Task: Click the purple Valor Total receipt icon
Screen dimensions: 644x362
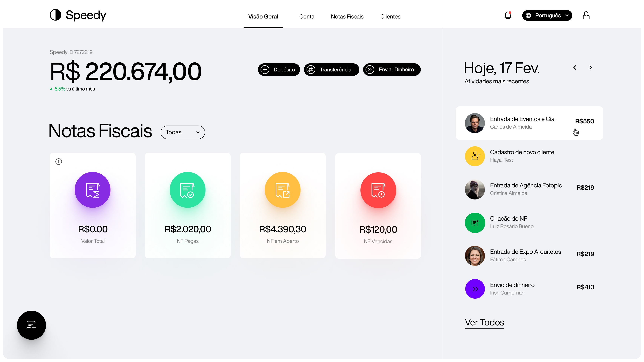Action: tap(93, 190)
